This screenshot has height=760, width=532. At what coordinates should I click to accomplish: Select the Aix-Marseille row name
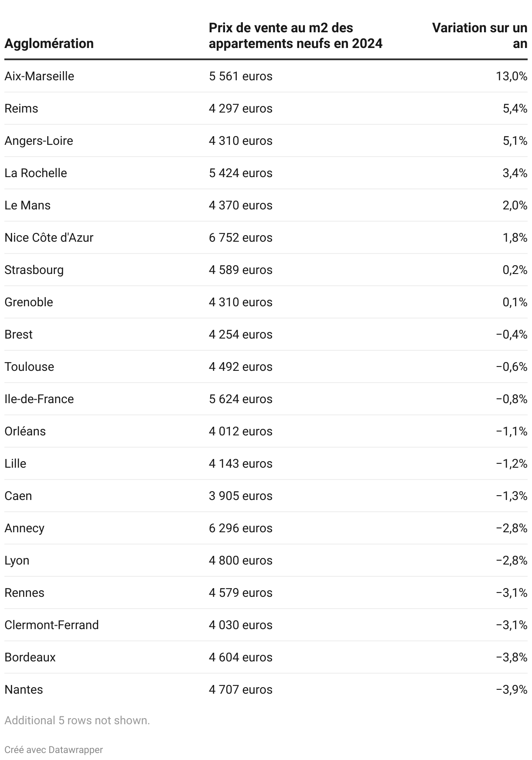click(x=39, y=76)
